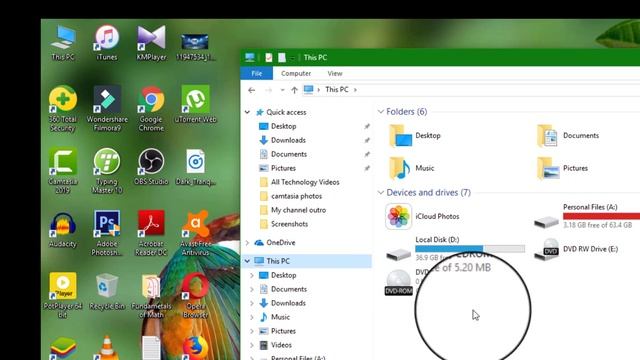Unpin Desktop from Quick access pin icon
The width and height of the screenshot is (640, 360).
click(367, 127)
